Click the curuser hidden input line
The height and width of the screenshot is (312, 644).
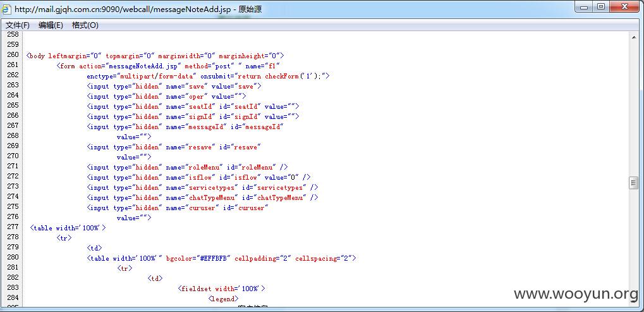pos(178,208)
